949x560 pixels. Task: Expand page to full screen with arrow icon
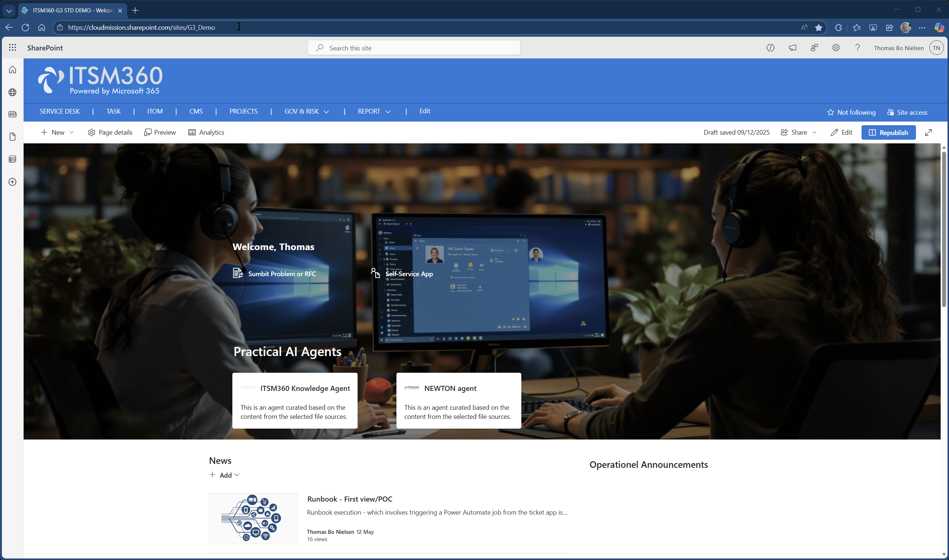pos(928,132)
